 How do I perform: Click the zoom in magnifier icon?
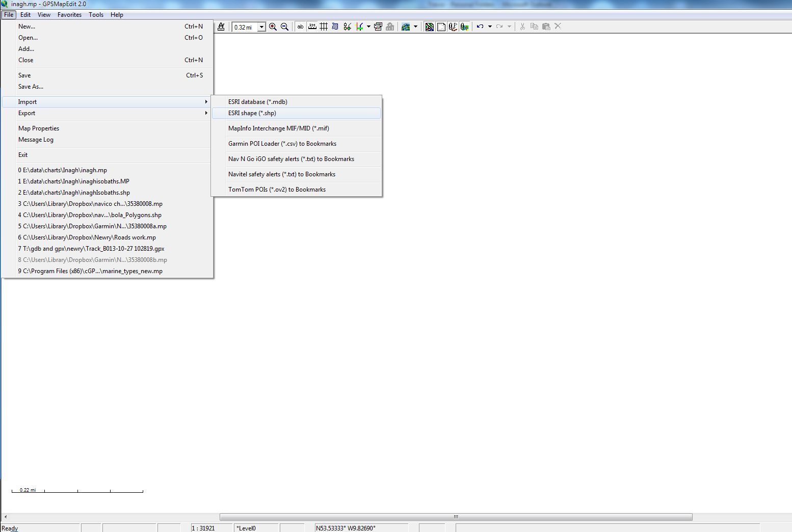273,26
